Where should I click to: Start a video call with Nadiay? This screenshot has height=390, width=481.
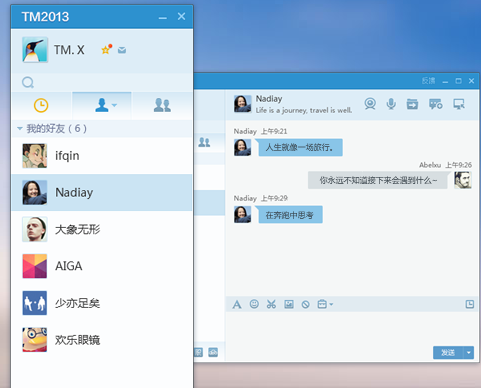[x=370, y=104]
